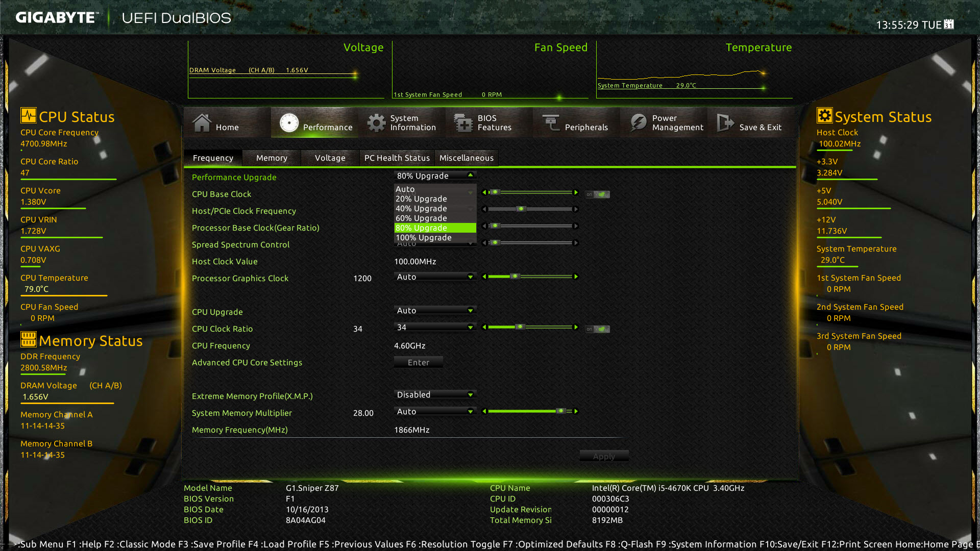Open the System Memory Multiplier dropdown

pyautogui.click(x=435, y=411)
